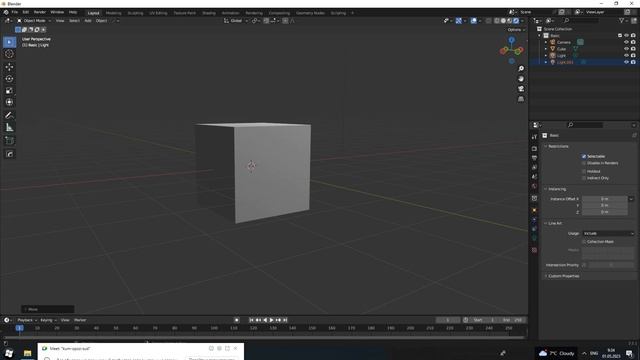Open the World properties tab
Viewport: 640px width, 360px height.
(x=534, y=186)
